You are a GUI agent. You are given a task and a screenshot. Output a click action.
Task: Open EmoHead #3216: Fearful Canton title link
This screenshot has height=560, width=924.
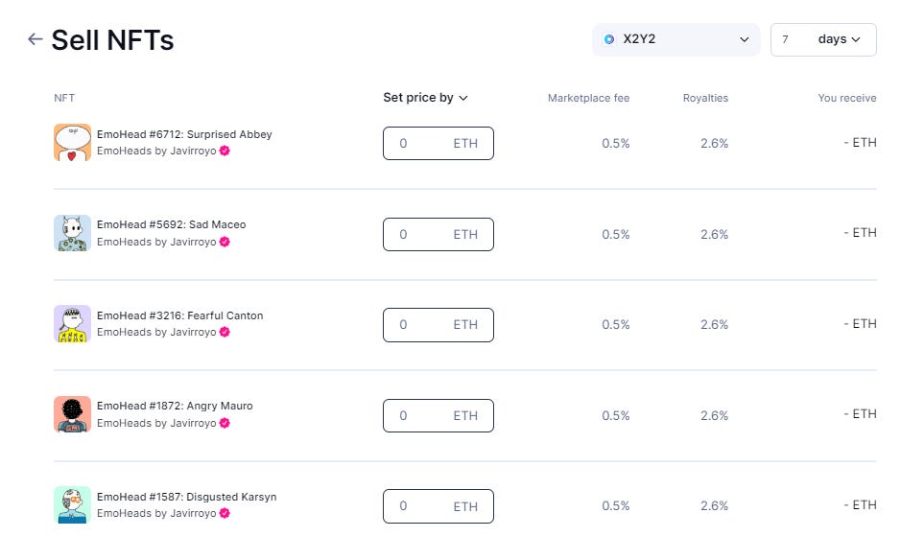(x=179, y=315)
